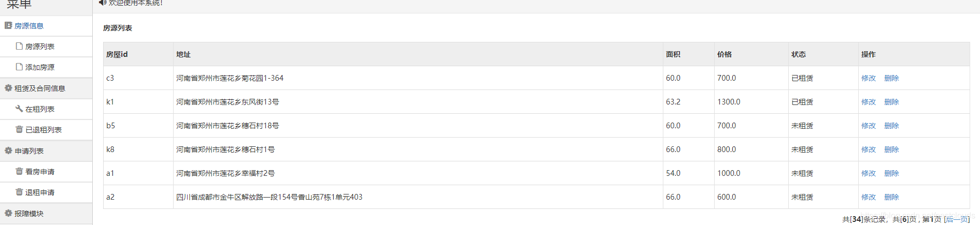
Task: Collapse the 房源信息 menu section
Action: (29, 26)
